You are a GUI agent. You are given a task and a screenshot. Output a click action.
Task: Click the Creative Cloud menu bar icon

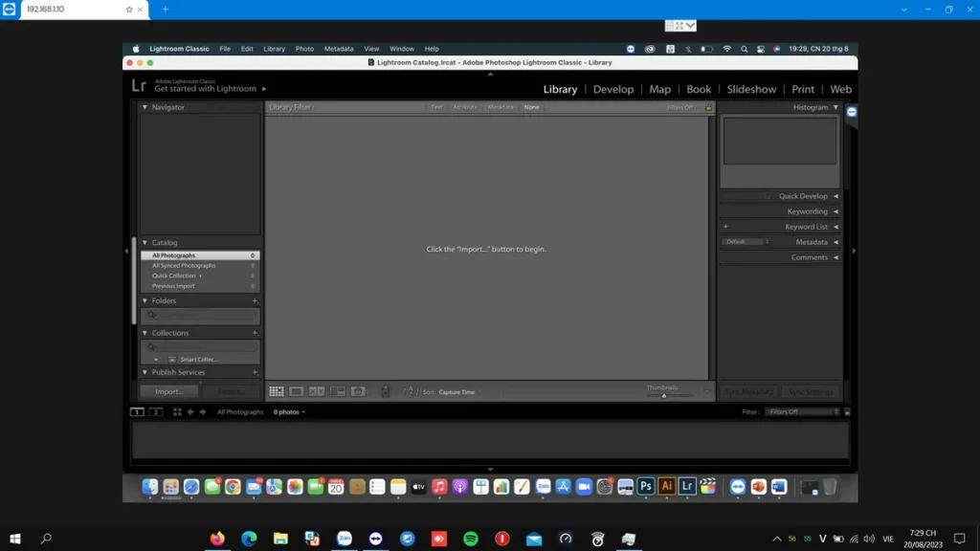point(650,49)
